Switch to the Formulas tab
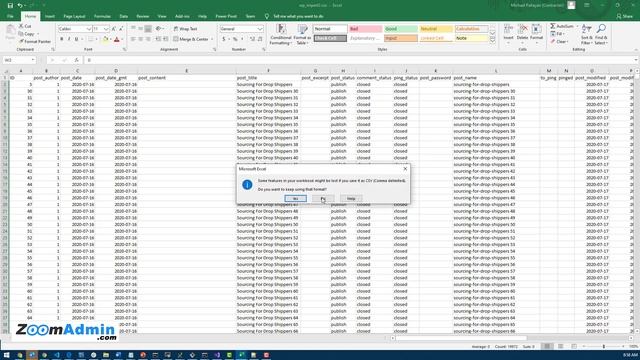 [102, 16]
